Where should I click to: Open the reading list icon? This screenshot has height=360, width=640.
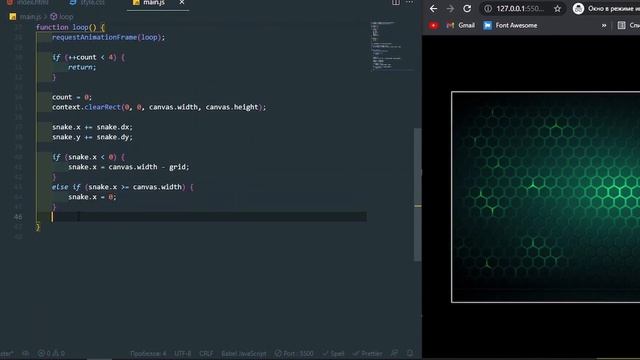point(621,25)
